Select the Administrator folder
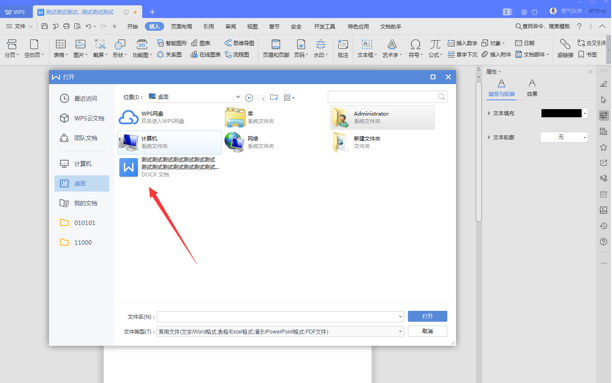This screenshot has height=383, width=612. 382,117
